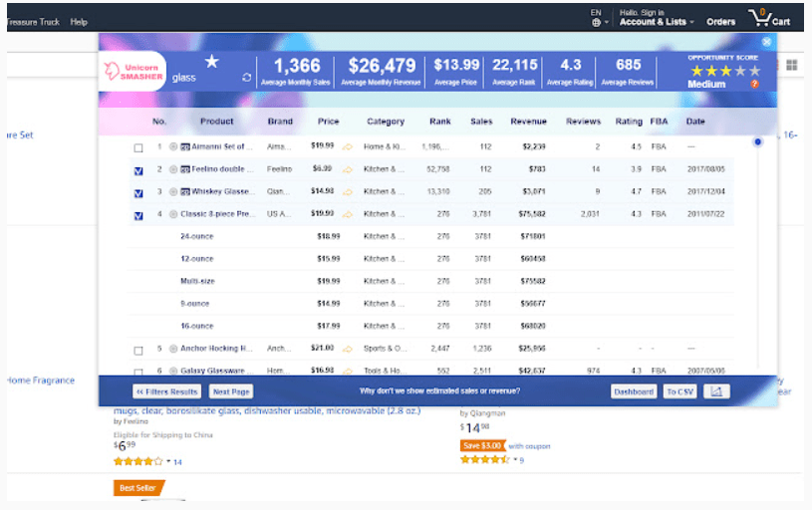
Task: Open review dropdown arrow beside 14 reviews
Action: click(x=168, y=461)
